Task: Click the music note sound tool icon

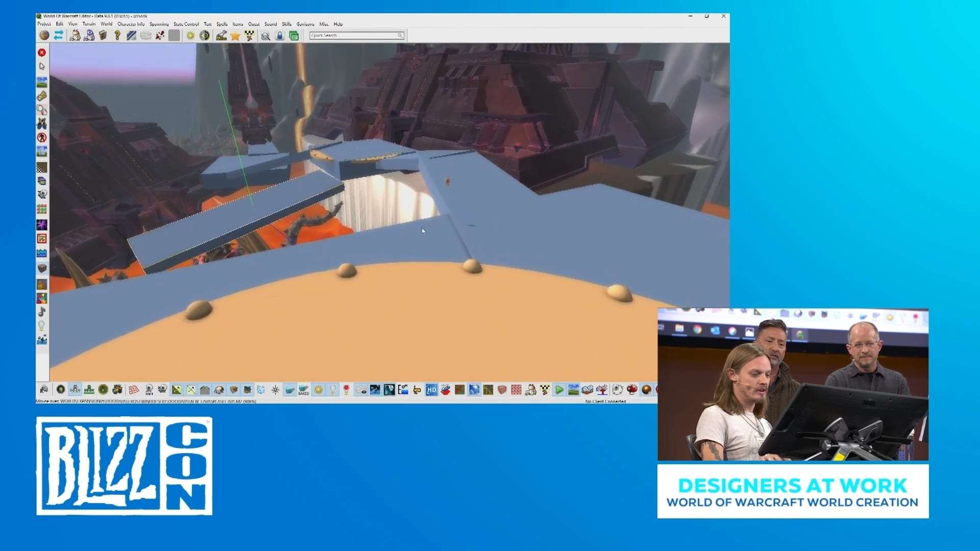Action: point(42,312)
